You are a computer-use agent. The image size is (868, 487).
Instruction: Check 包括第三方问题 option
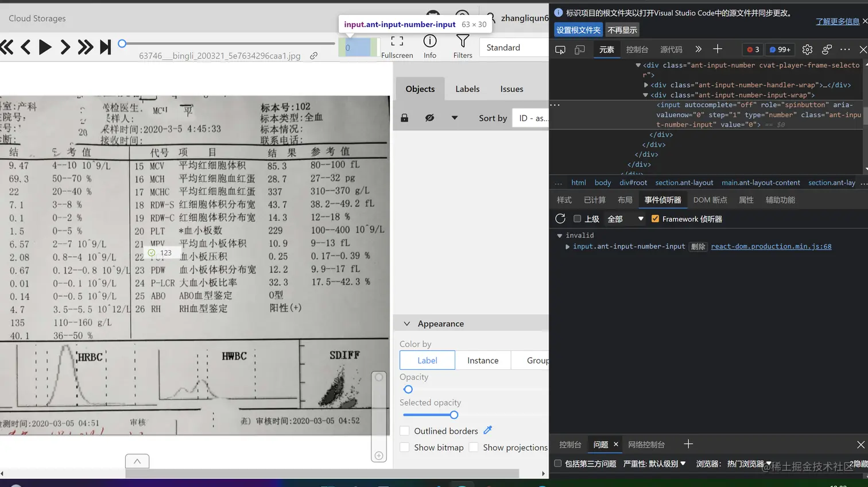(557, 463)
